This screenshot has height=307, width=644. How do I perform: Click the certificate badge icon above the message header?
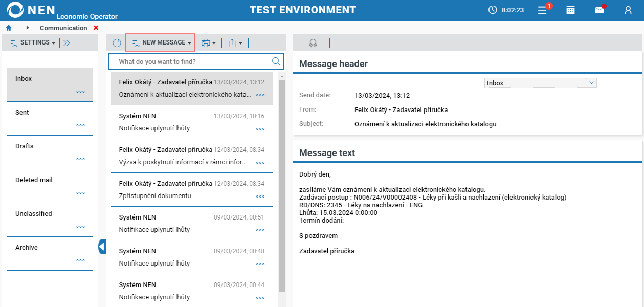coord(313,43)
